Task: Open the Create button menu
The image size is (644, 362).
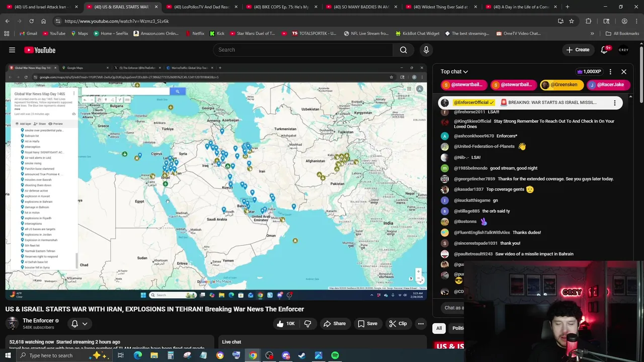Action: point(578,50)
